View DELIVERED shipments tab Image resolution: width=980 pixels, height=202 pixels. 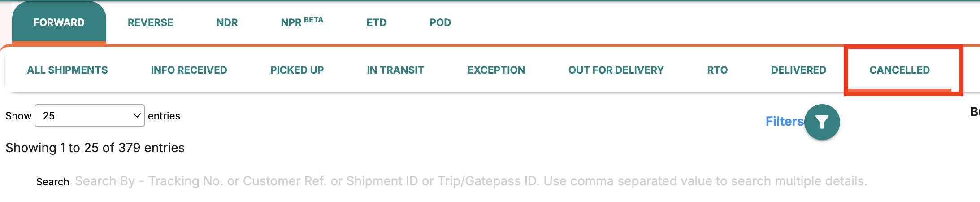pyautogui.click(x=798, y=70)
